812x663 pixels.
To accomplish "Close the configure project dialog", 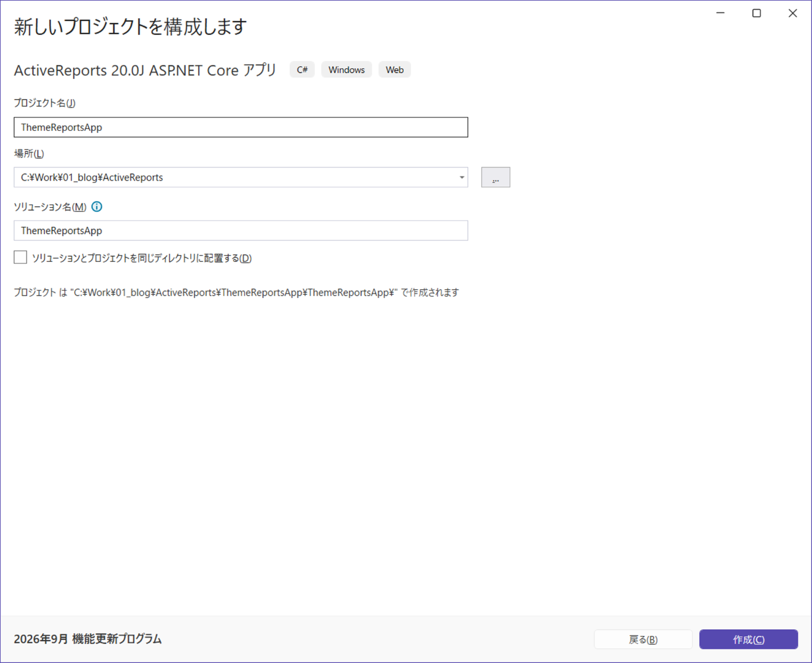I will 793,13.
